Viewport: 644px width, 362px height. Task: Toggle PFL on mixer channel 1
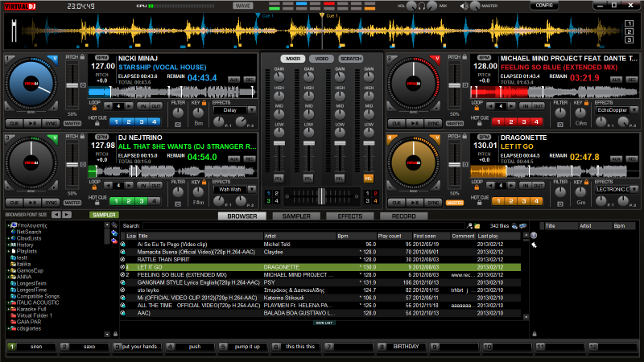(x=279, y=179)
